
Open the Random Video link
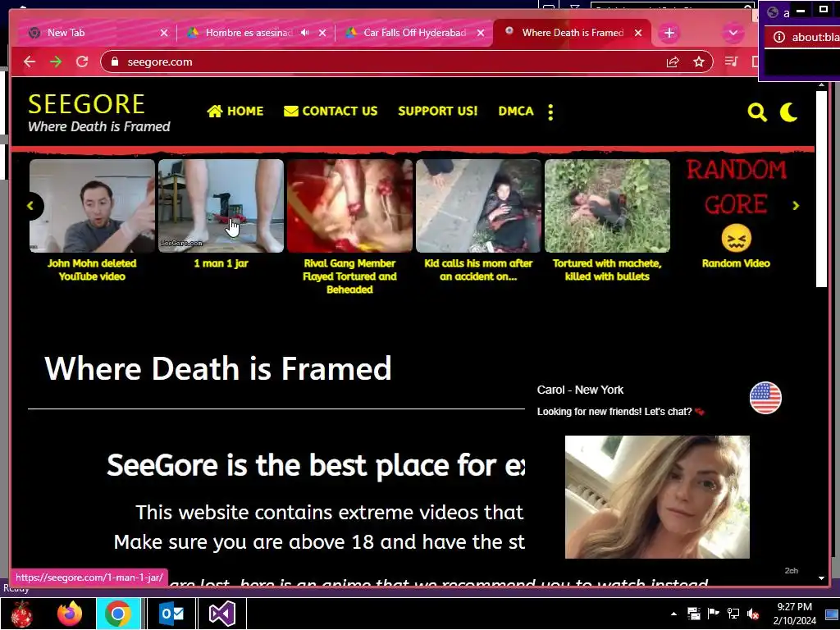click(736, 263)
